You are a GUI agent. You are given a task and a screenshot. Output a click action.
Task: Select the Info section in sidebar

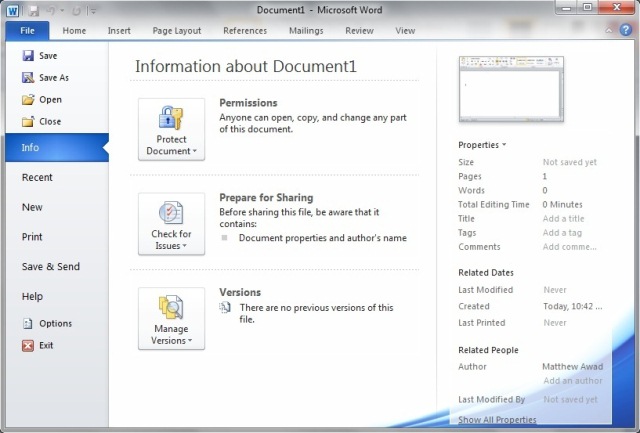[x=57, y=147]
